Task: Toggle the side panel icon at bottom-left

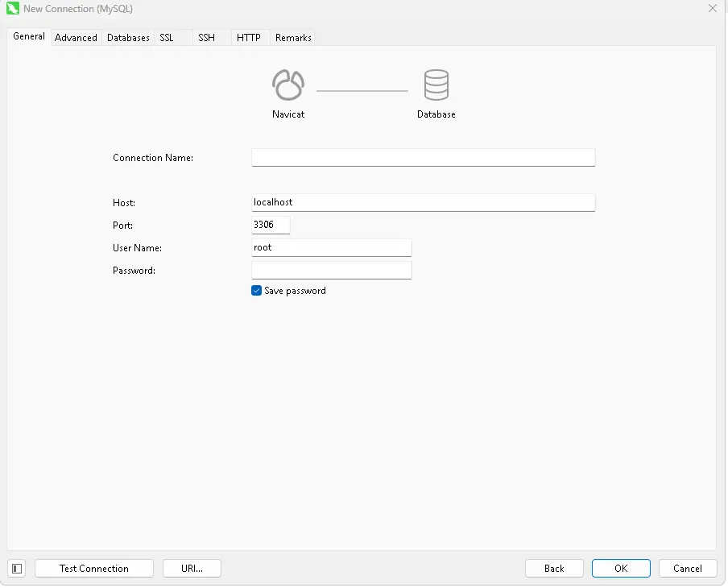Action: click(18, 569)
